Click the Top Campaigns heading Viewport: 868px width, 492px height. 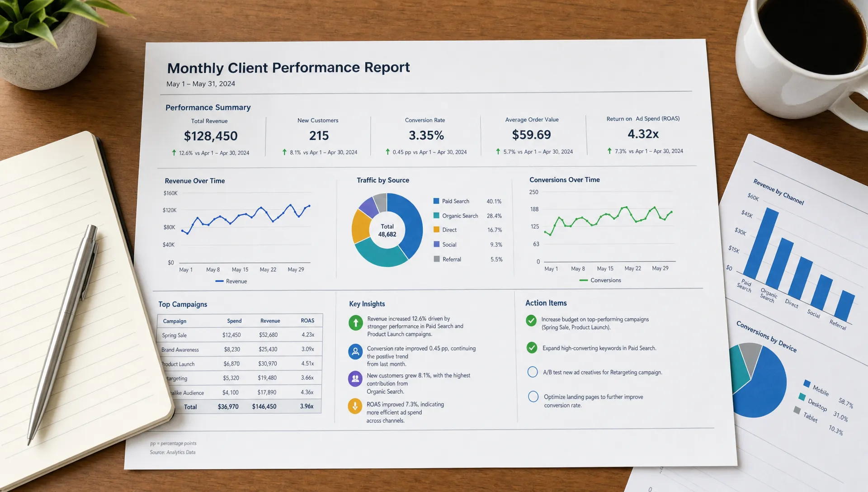(x=183, y=304)
